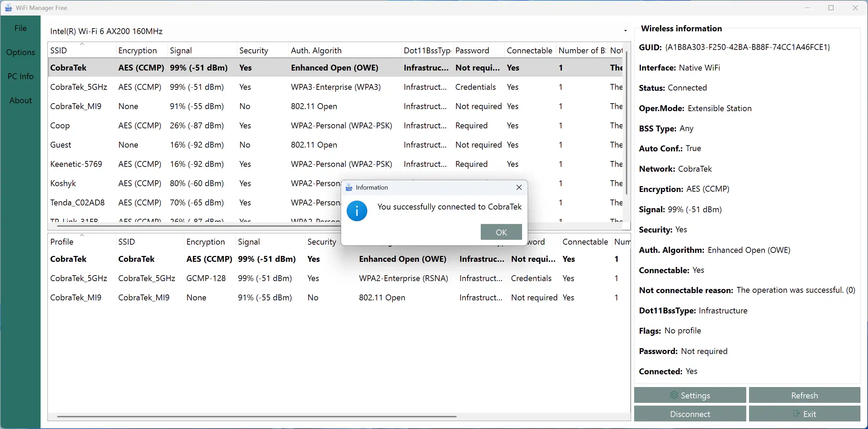Expand the Intel Wi-Fi 6 AX200 adapter dropdown
Image resolution: width=868 pixels, height=429 pixels.
625,31
